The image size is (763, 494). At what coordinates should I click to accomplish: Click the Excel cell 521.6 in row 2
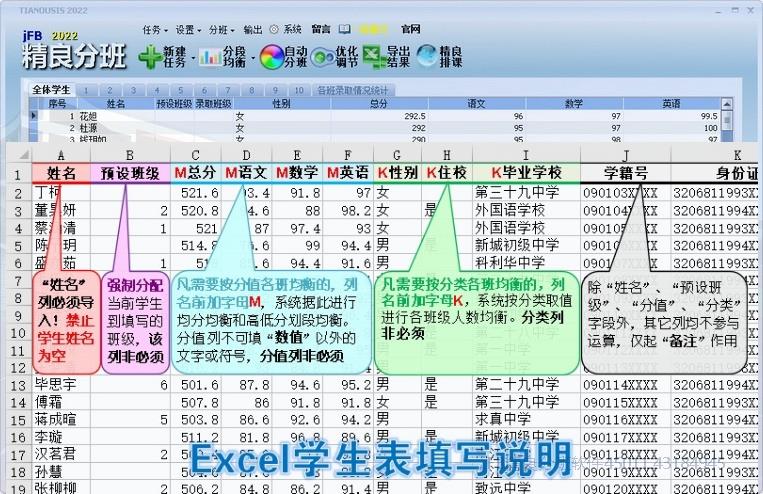coord(196,193)
